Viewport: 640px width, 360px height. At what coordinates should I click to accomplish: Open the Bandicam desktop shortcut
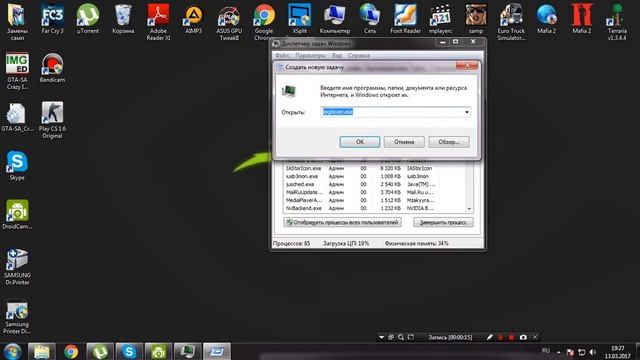tap(52, 68)
